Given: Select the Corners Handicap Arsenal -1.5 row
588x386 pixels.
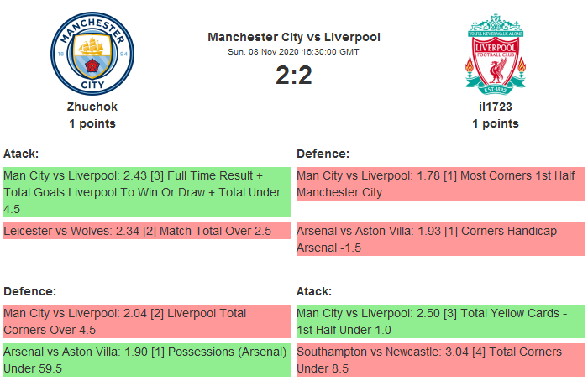Looking at the screenshot, I should point(440,239).
